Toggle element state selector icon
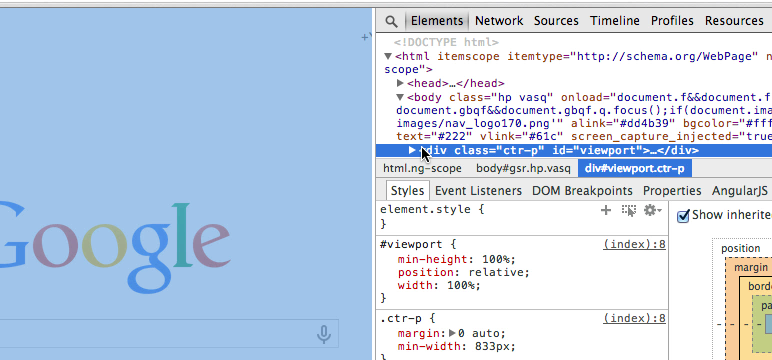772x360 pixels. coord(629,211)
